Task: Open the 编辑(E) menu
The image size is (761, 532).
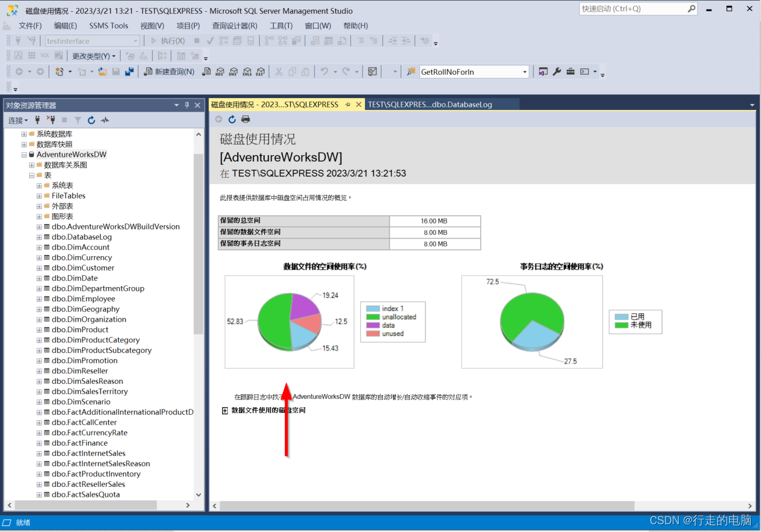Action: [65, 26]
